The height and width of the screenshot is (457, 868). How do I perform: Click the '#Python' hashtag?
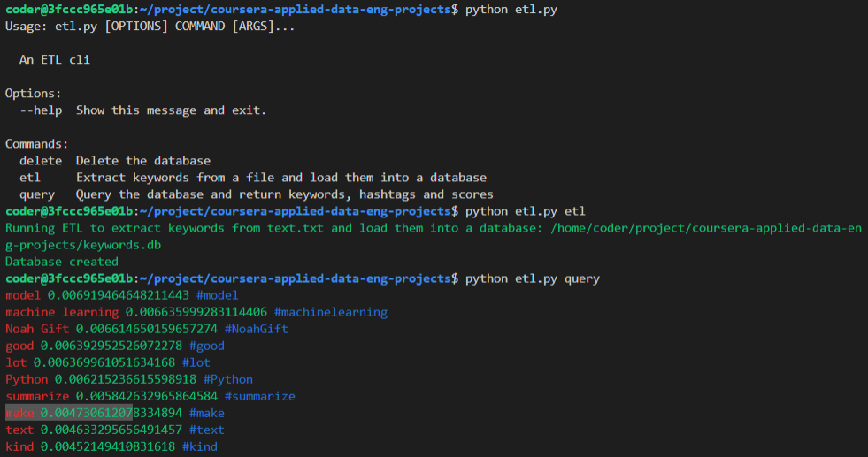coord(228,379)
